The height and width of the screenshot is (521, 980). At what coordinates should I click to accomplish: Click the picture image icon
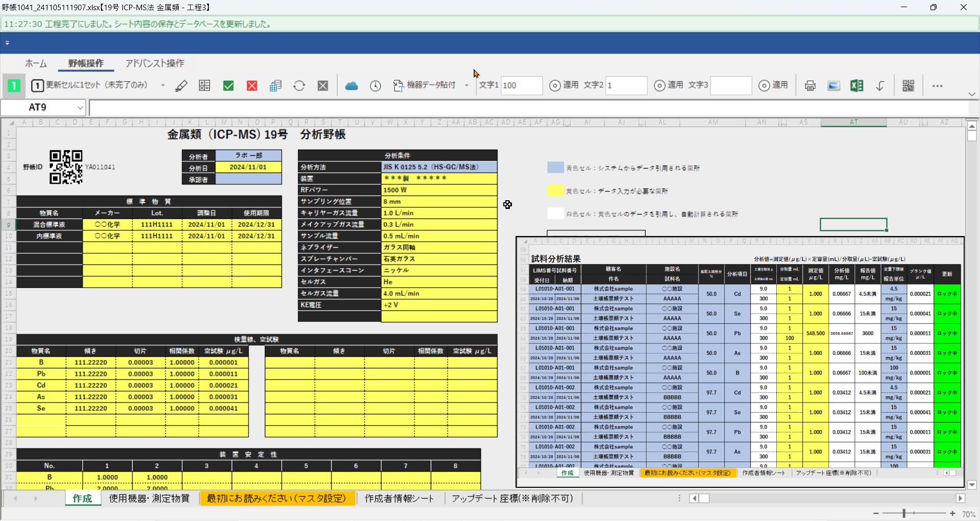834,86
